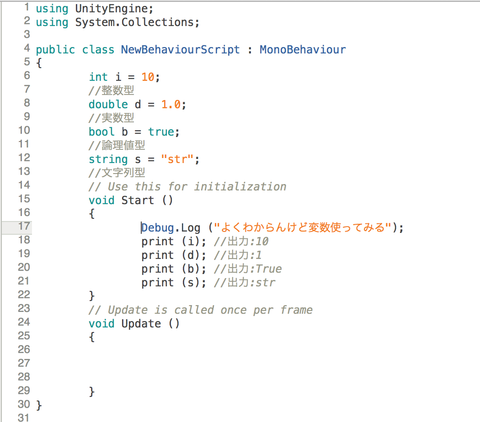Click the class name NewBehaviourScript
This screenshot has width=480, height=422.
click(x=180, y=50)
